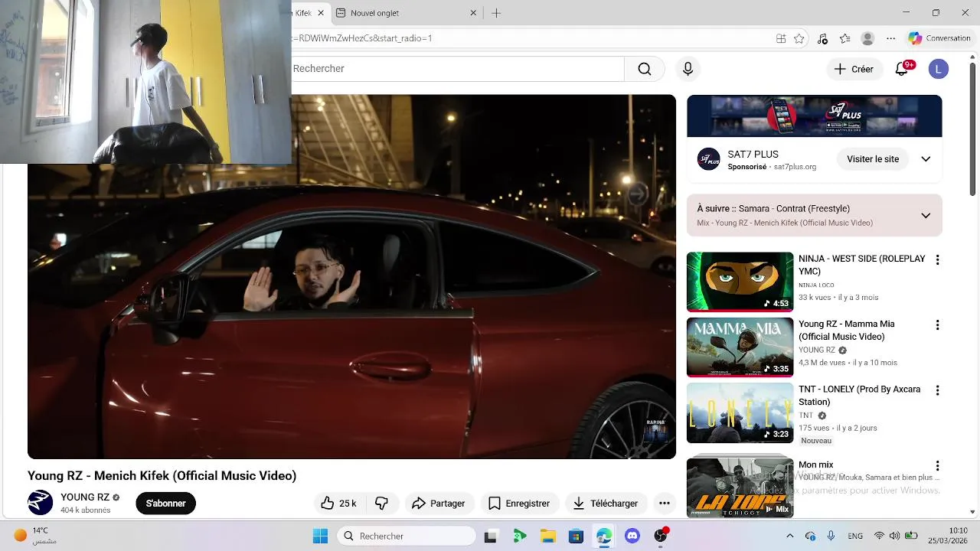
Task: Open the Windows Start menu
Action: click(320, 536)
